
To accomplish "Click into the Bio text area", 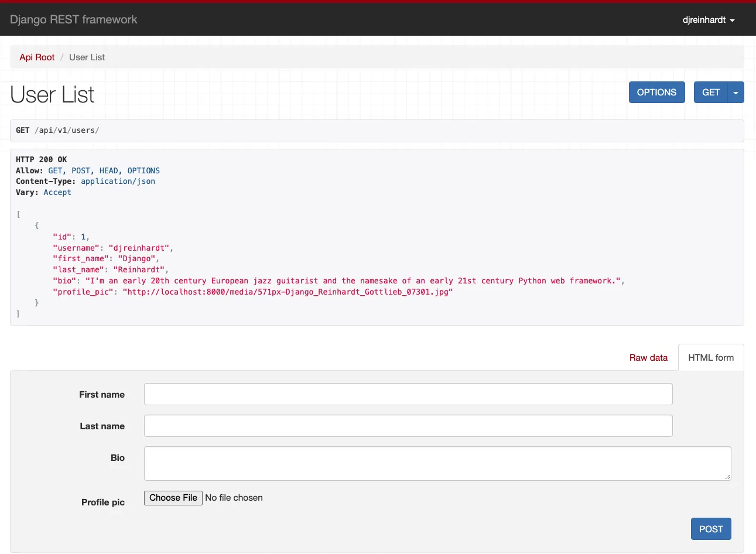I will point(437,464).
